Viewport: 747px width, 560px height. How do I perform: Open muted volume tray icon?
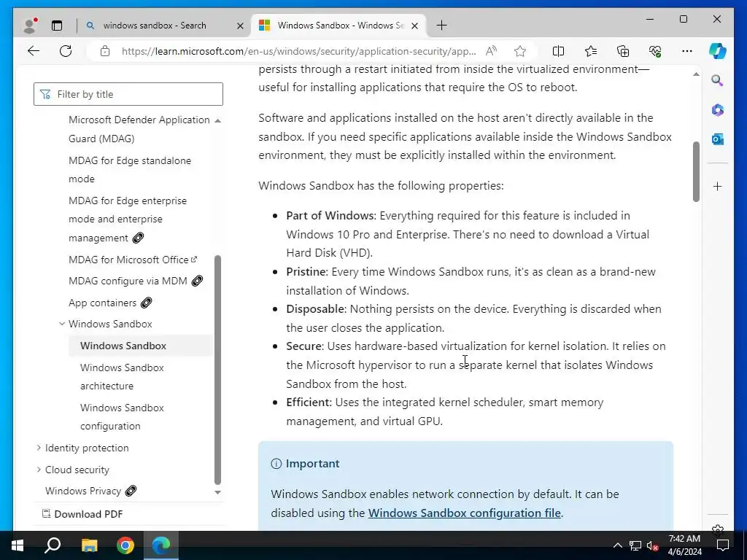coord(652,545)
